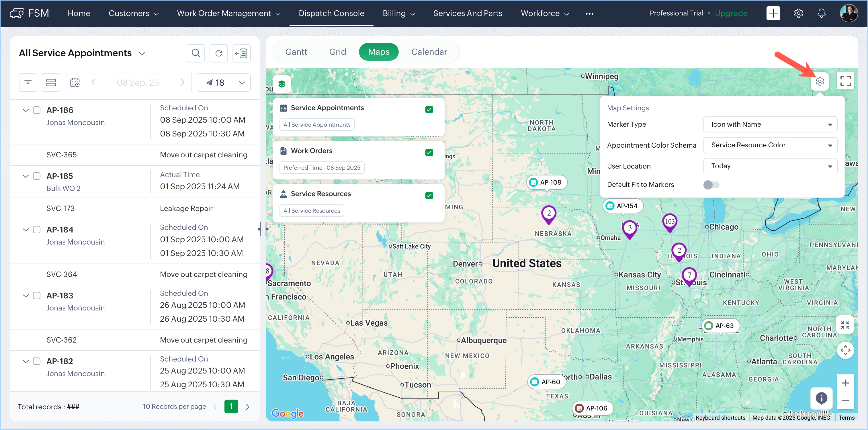Open the Marker Type dropdown
This screenshot has width=868, height=430.
tap(770, 124)
